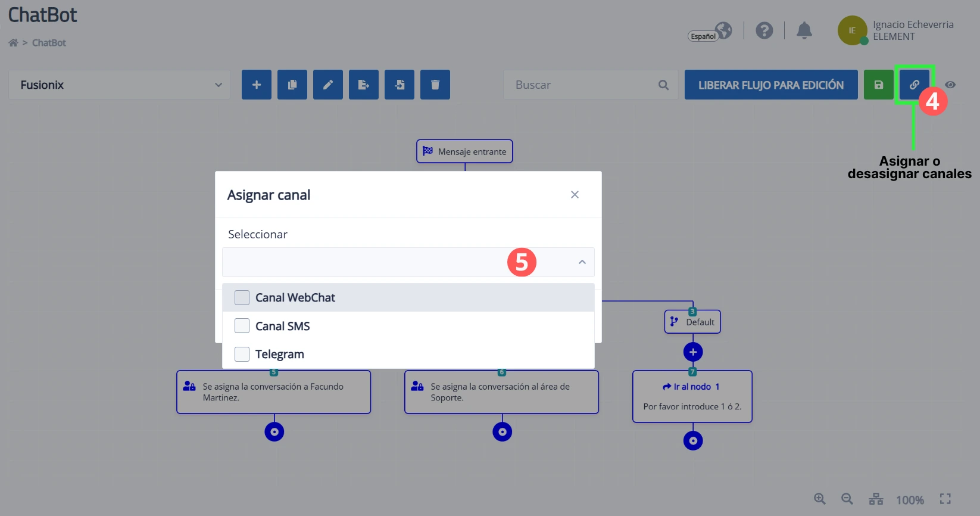Save the flow with the green disk button
Image resolution: width=980 pixels, height=516 pixels.
(x=879, y=85)
